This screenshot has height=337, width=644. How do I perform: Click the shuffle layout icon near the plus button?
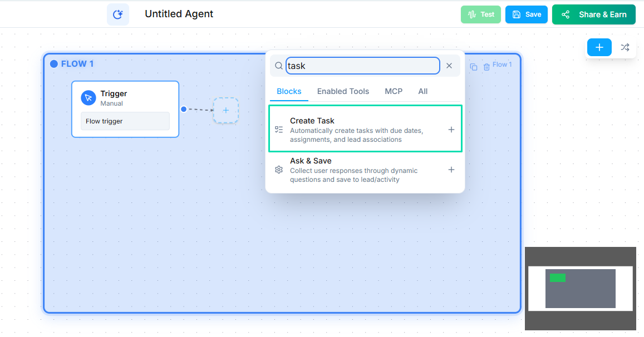[x=625, y=47]
